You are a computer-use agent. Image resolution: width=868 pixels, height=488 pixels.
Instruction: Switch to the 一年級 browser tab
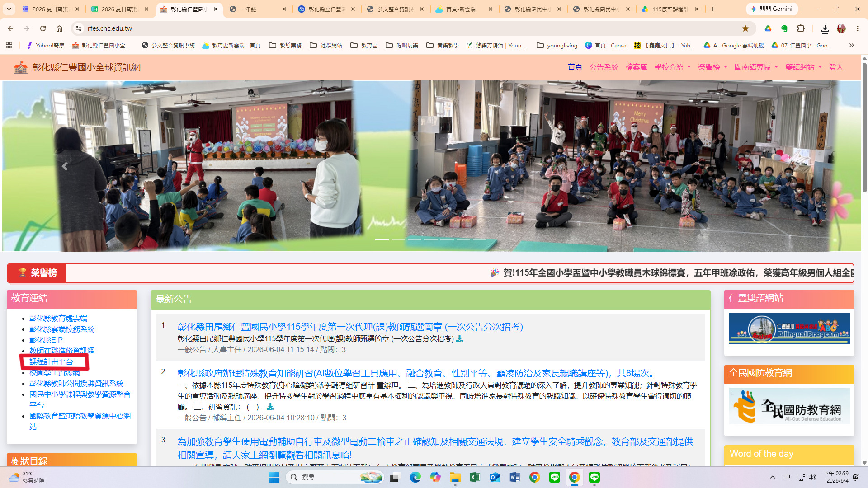pos(258,9)
